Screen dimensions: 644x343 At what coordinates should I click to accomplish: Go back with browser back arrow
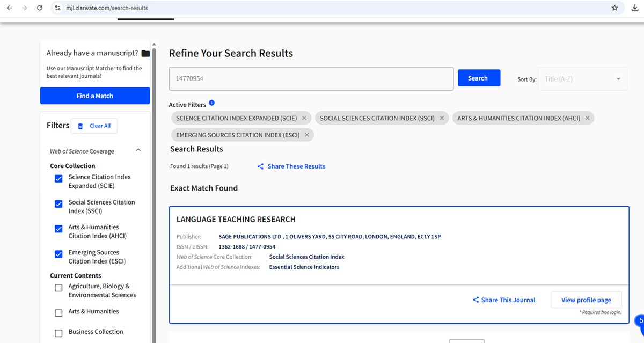point(9,8)
